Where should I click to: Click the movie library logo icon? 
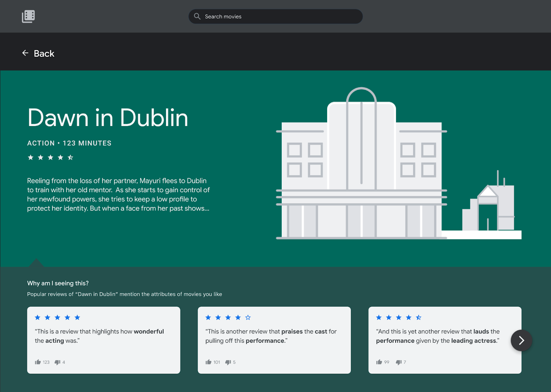28,16
